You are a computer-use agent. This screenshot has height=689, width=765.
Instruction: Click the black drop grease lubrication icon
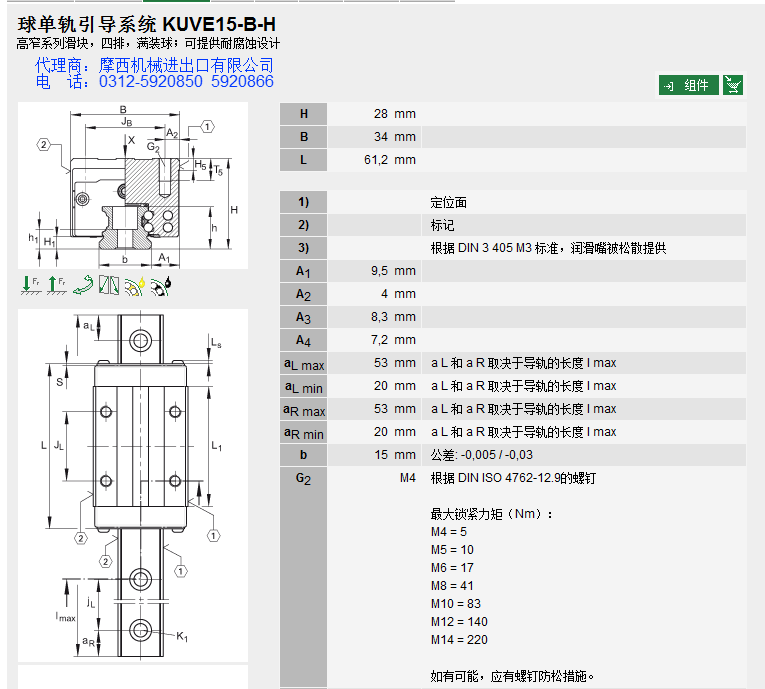click(x=161, y=285)
